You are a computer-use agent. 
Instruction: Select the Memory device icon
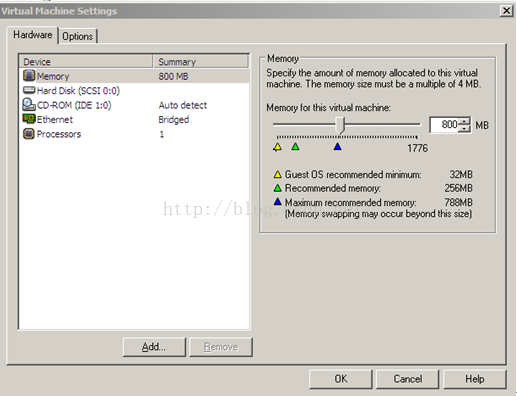coord(29,76)
